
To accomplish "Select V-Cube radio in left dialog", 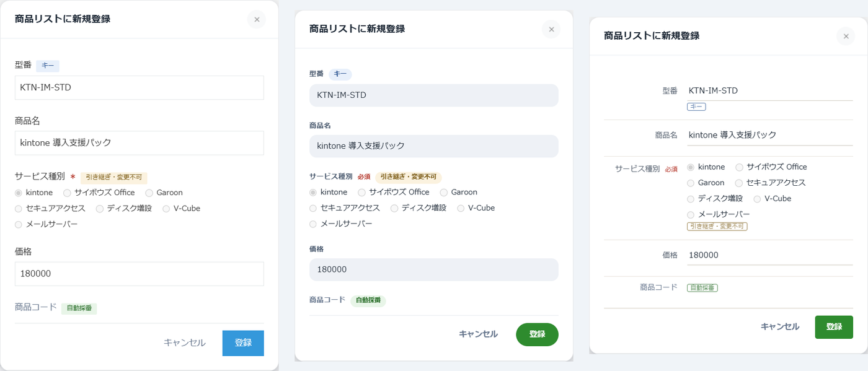I will pos(166,209).
